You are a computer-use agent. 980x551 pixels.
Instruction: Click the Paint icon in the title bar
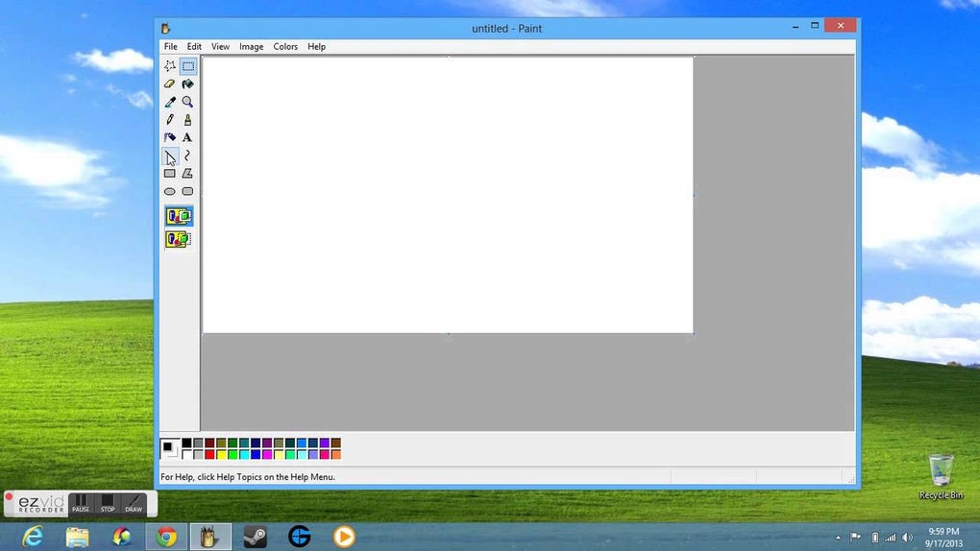click(165, 28)
